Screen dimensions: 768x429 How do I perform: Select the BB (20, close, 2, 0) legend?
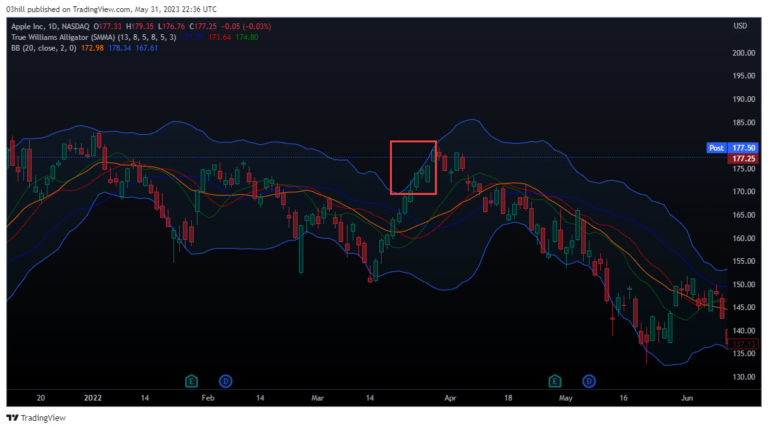point(44,48)
